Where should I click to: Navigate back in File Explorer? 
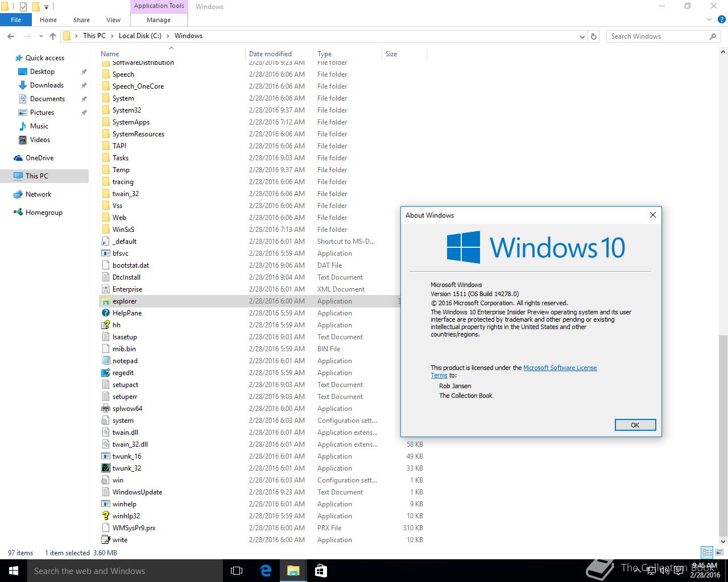click(x=11, y=36)
